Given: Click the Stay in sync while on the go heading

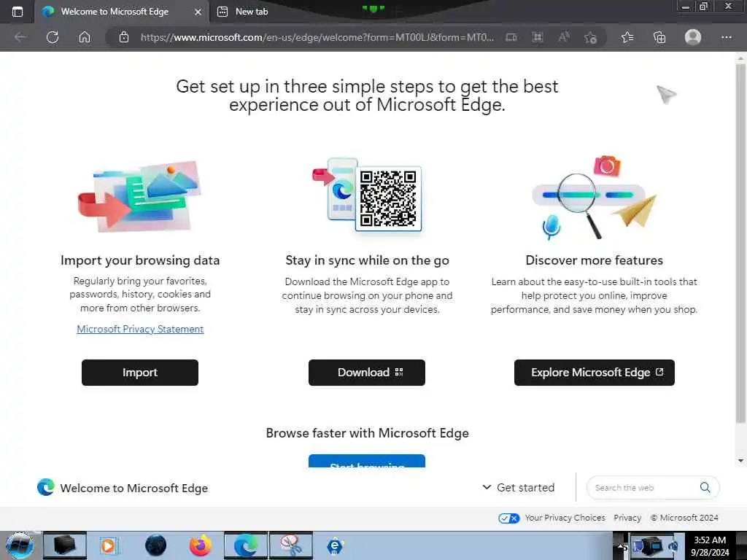Looking at the screenshot, I should [367, 260].
